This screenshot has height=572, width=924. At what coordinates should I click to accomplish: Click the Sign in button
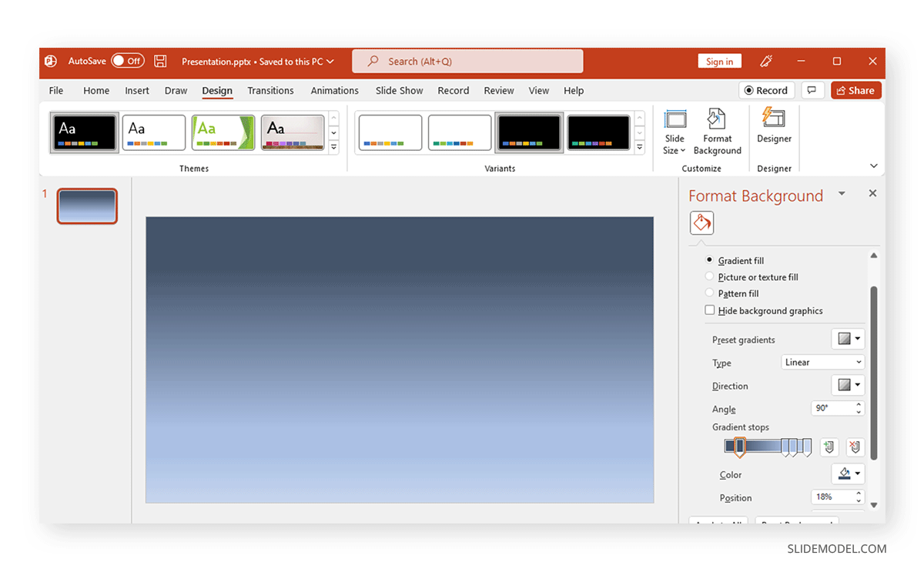[x=719, y=61]
